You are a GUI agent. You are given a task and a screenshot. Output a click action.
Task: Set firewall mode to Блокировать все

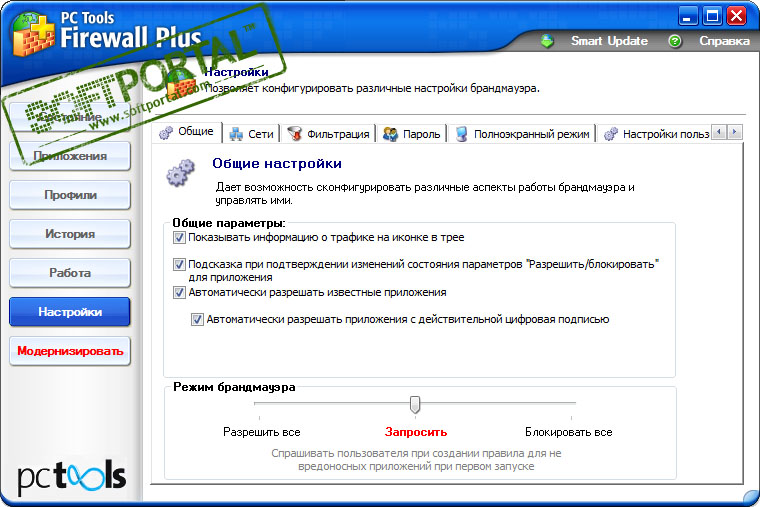(569, 432)
